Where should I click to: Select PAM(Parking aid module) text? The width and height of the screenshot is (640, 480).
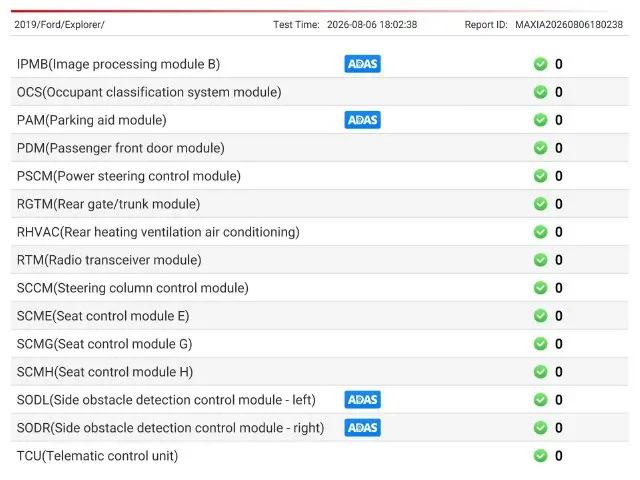point(92,120)
